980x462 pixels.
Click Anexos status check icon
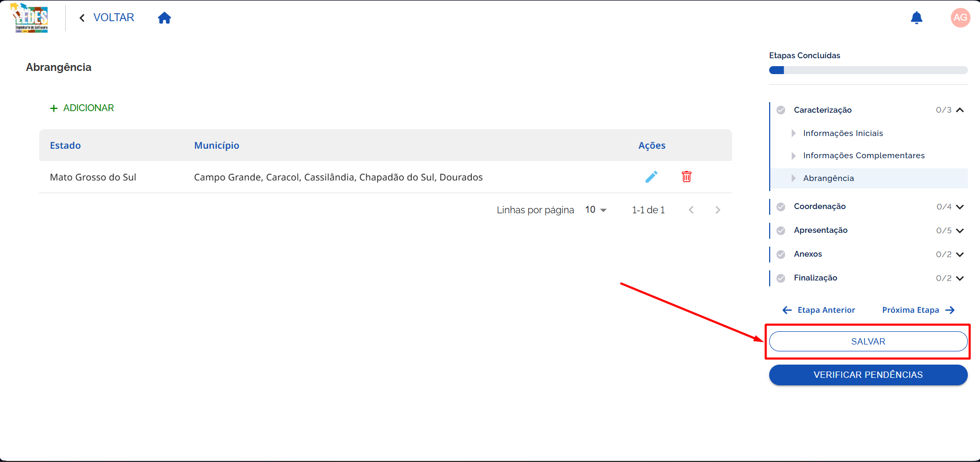[781, 255]
